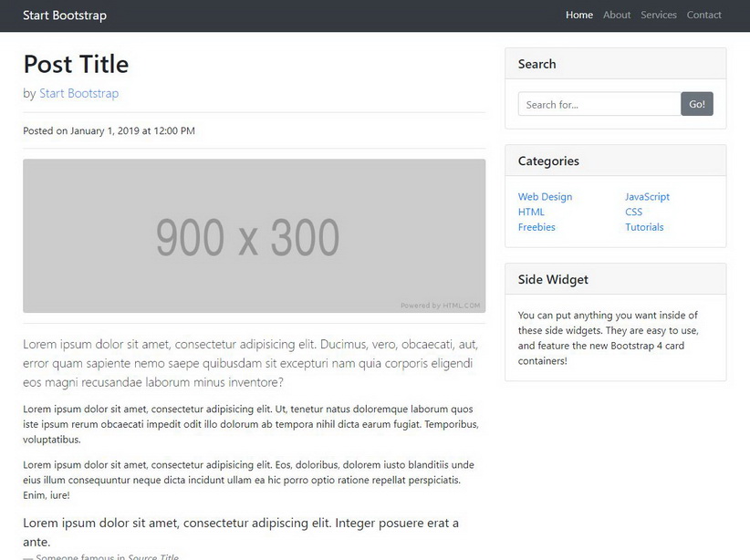750x560 pixels.
Task: Focus the Search for... input field
Action: [x=599, y=105]
